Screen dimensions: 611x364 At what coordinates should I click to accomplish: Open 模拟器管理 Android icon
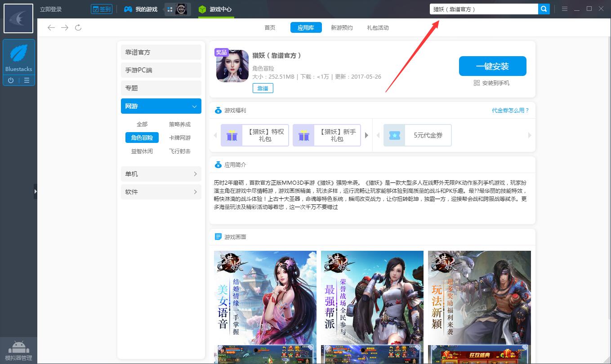pos(18,350)
